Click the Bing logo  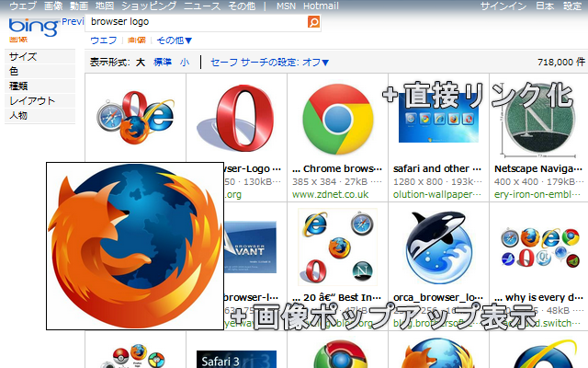tap(33, 27)
